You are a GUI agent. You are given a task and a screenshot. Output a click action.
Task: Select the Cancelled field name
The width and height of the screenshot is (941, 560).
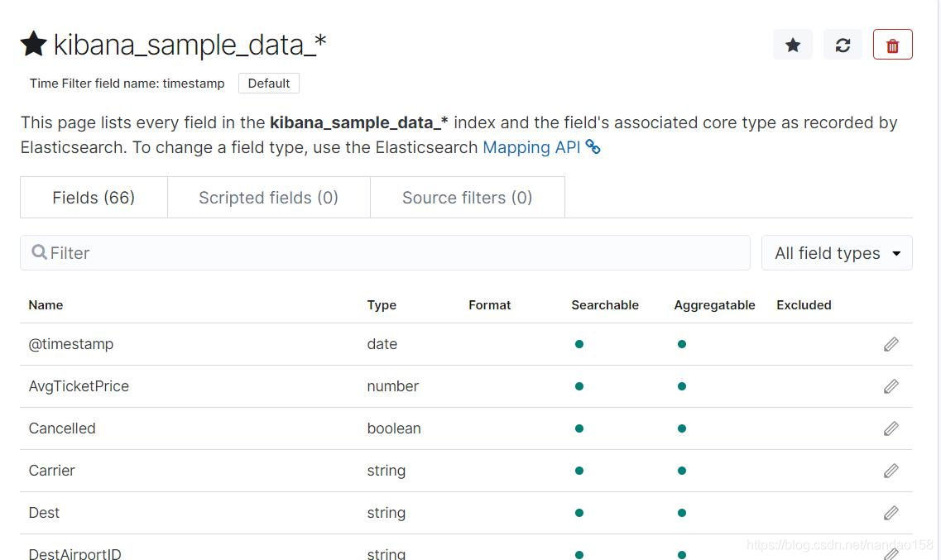(62, 428)
